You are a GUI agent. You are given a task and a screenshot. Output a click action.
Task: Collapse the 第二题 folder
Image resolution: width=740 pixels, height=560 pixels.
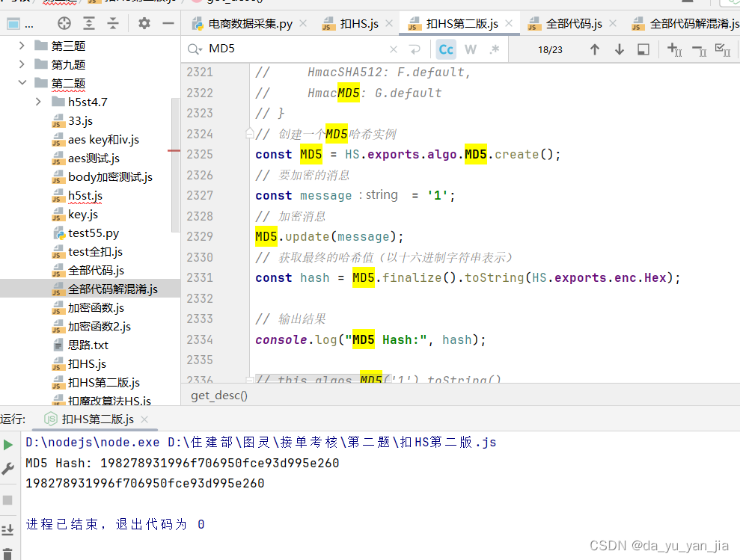(22, 83)
